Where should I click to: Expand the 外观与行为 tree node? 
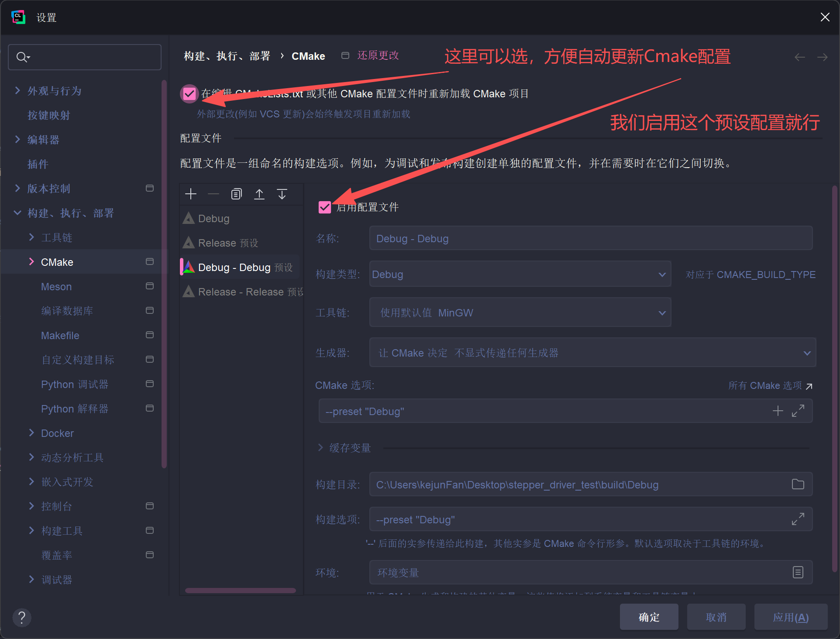[17, 90]
